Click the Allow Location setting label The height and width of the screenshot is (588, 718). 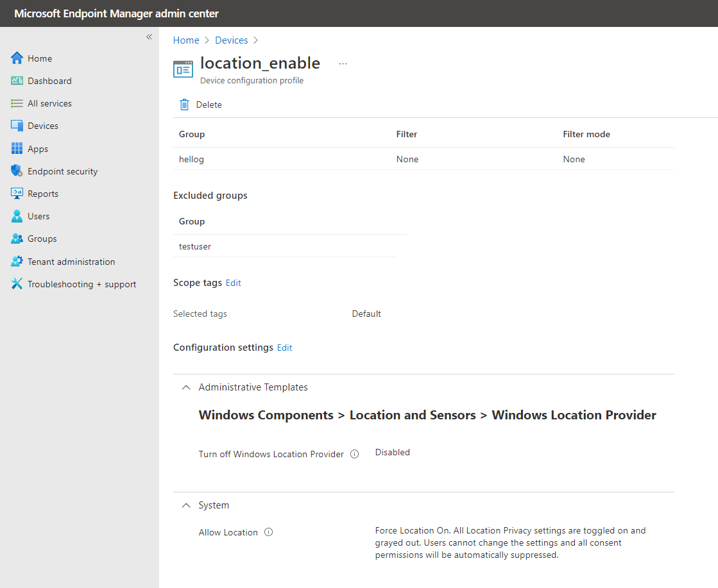pos(228,532)
